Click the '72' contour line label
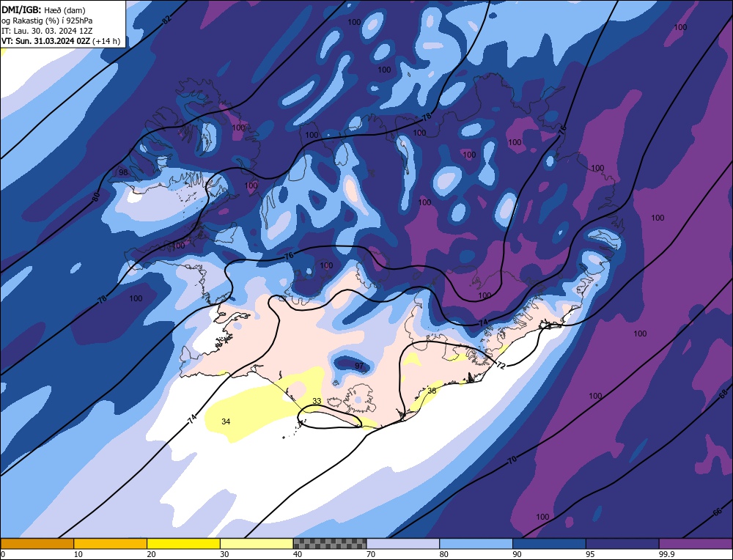 tap(501, 366)
